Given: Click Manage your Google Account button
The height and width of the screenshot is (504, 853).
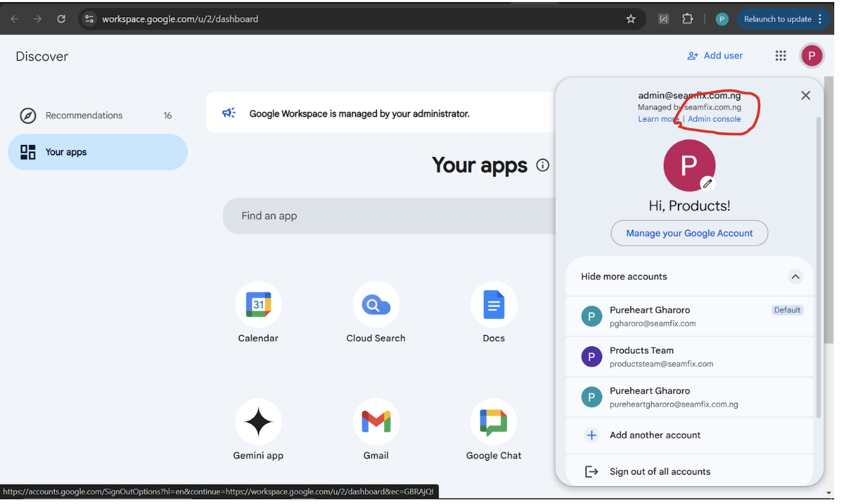Looking at the screenshot, I should point(689,233).
